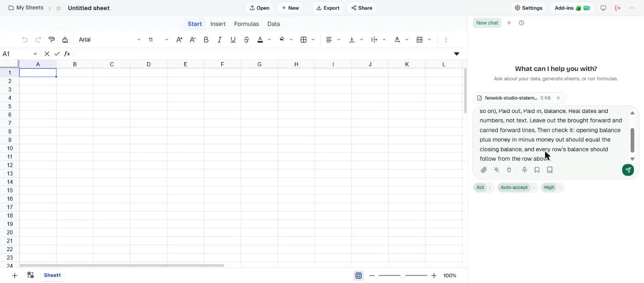Click the horizontal align icon
The image size is (644, 283).
pyautogui.click(x=329, y=40)
